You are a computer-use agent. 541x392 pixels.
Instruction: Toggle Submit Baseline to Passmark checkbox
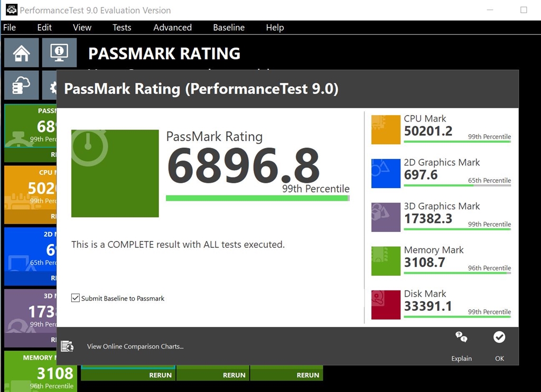click(x=75, y=298)
